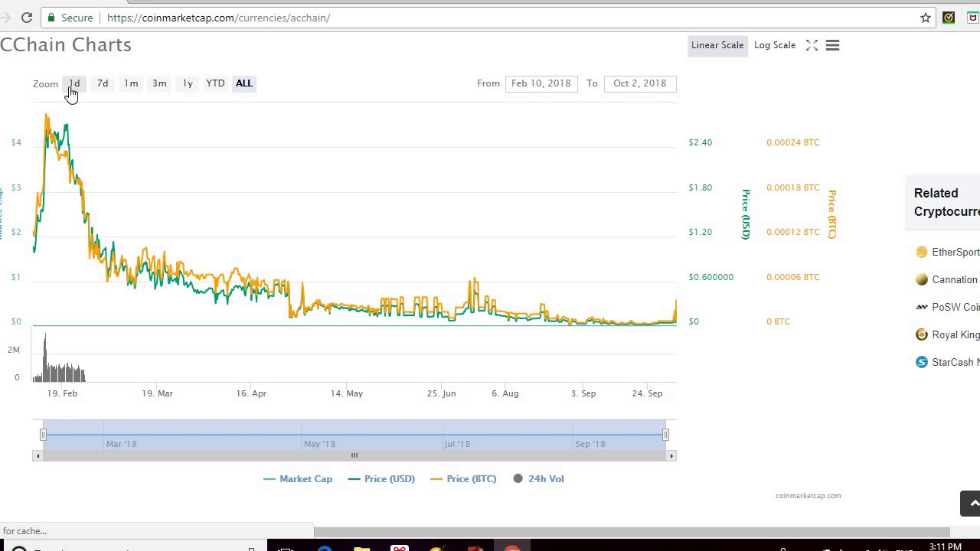Image resolution: width=980 pixels, height=551 pixels.
Task: Toggle Price (BTC) series in legend
Action: 463,479
